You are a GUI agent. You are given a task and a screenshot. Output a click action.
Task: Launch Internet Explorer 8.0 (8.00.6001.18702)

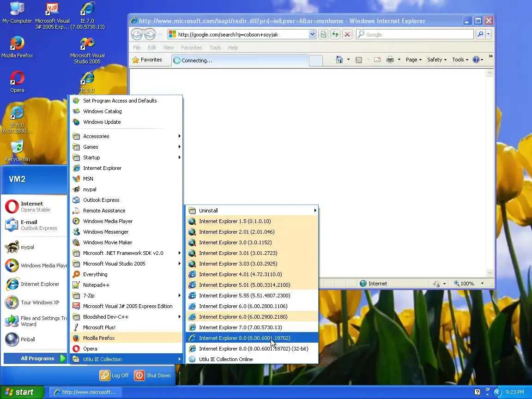click(252, 338)
